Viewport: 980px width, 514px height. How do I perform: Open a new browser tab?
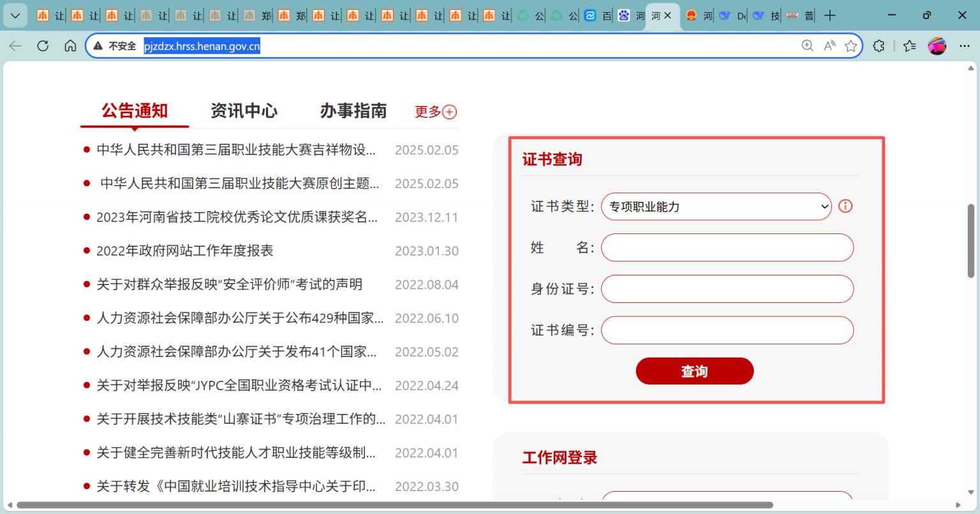coord(829,16)
